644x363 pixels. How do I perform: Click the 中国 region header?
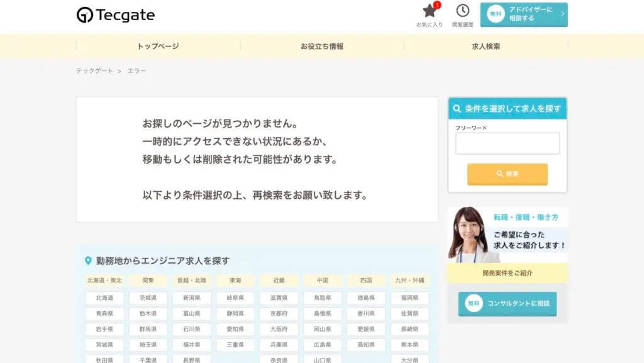tap(323, 281)
